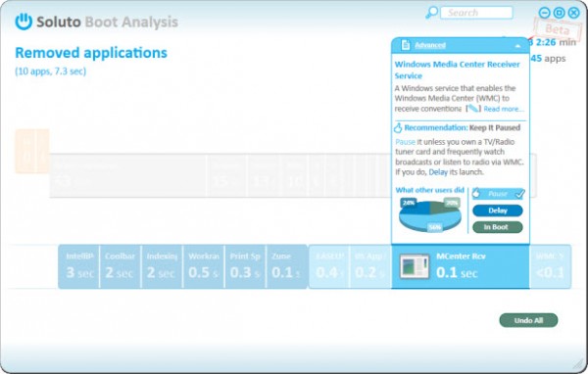The width and height of the screenshot is (588, 374).
Task: Click the MCenter Rcv application thumbnail icon
Action: [x=415, y=266]
